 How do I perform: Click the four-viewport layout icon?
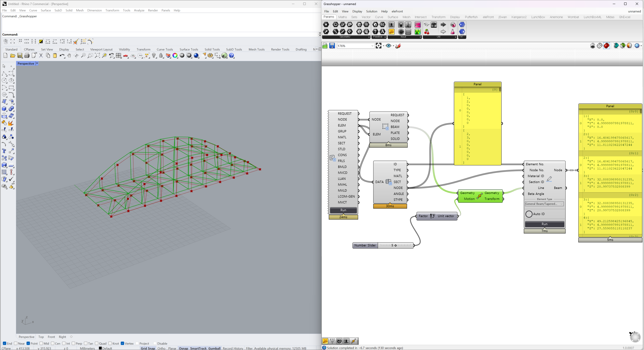coord(119,56)
